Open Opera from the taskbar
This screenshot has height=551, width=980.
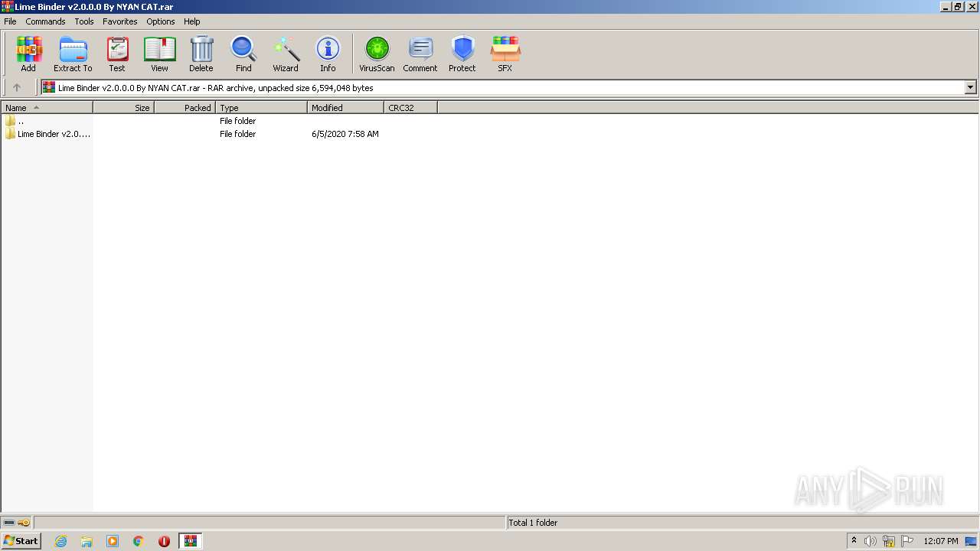pos(164,541)
